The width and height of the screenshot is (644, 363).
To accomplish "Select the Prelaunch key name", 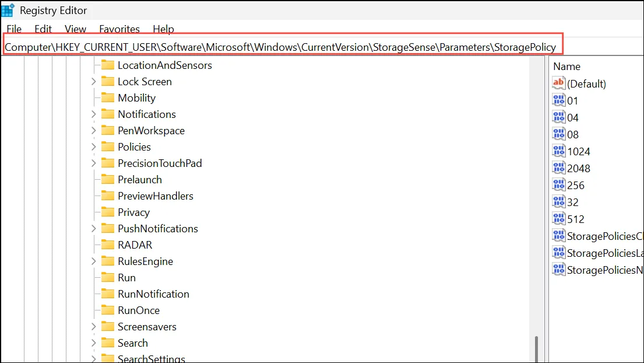I will pyautogui.click(x=140, y=180).
